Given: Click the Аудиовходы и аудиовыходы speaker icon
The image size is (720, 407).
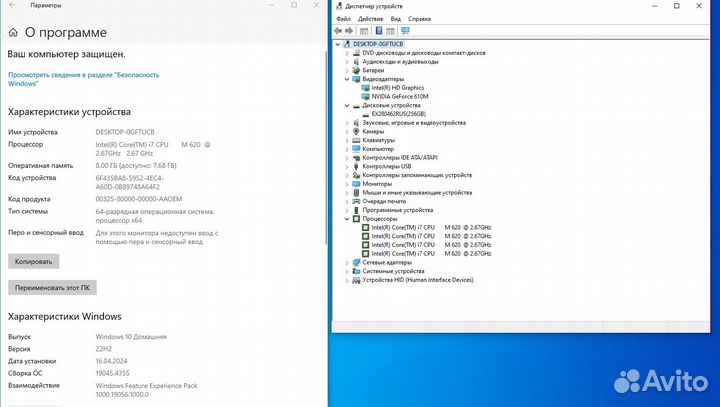Looking at the screenshot, I should point(356,62).
